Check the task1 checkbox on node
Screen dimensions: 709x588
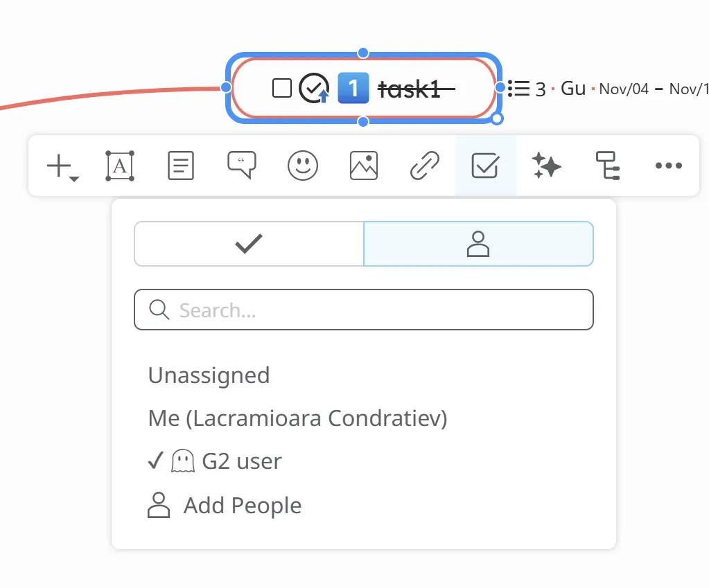282,89
